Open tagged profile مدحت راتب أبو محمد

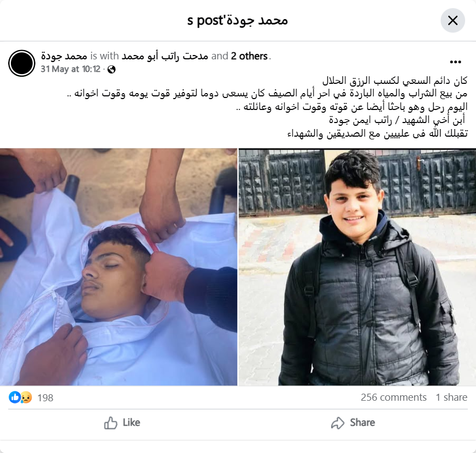165,56
